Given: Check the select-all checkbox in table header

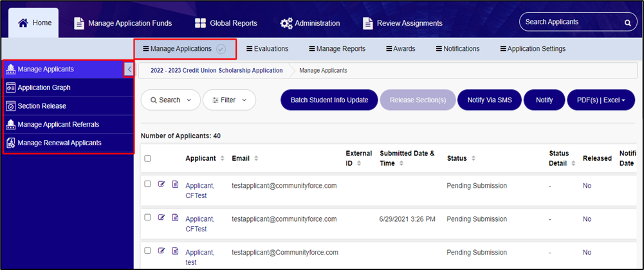Looking at the screenshot, I should 147,158.
